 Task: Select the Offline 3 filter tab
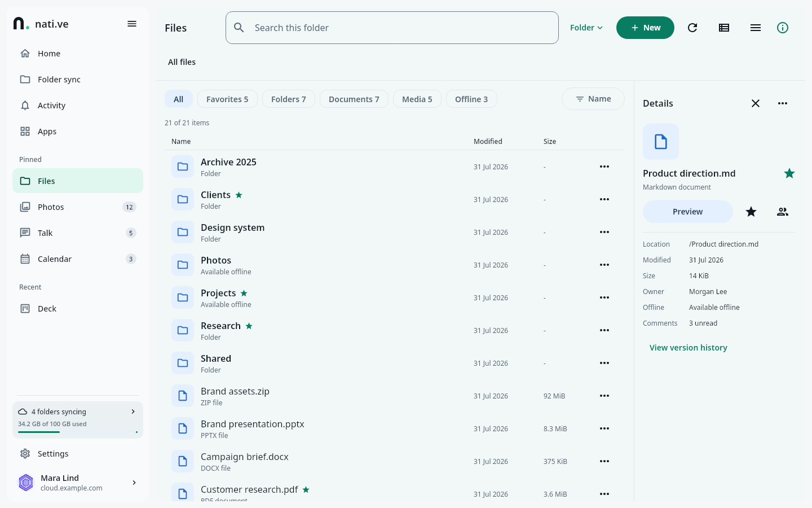(x=471, y=99)
